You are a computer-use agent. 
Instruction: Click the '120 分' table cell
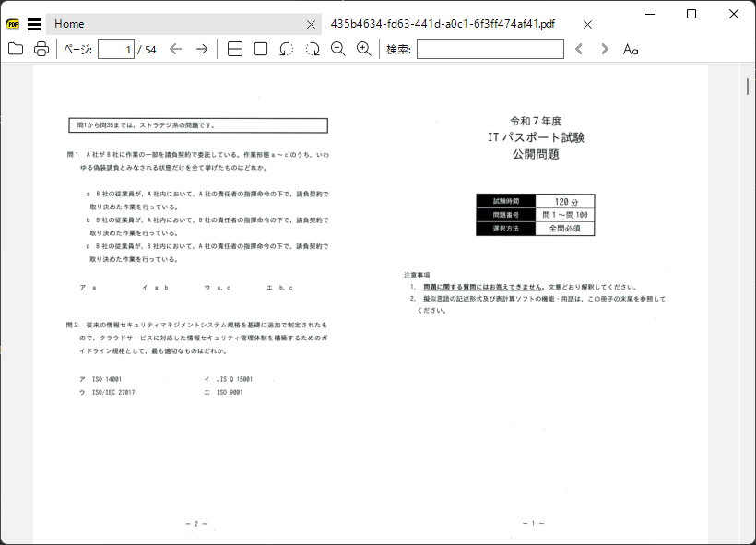click(565, 201)
